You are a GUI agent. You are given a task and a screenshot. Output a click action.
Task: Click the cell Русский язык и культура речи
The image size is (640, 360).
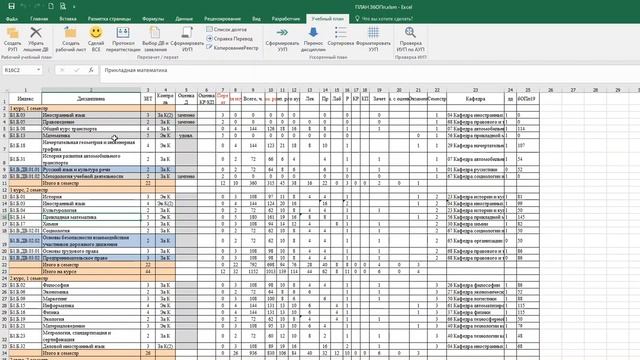91,169
